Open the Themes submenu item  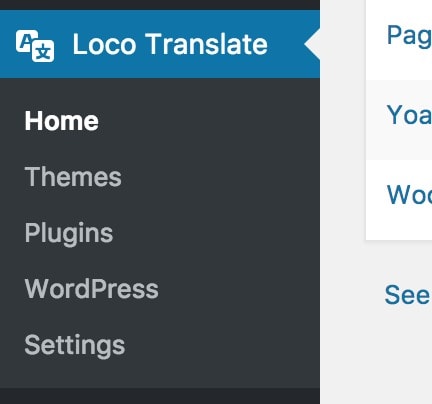click(73, 177)
